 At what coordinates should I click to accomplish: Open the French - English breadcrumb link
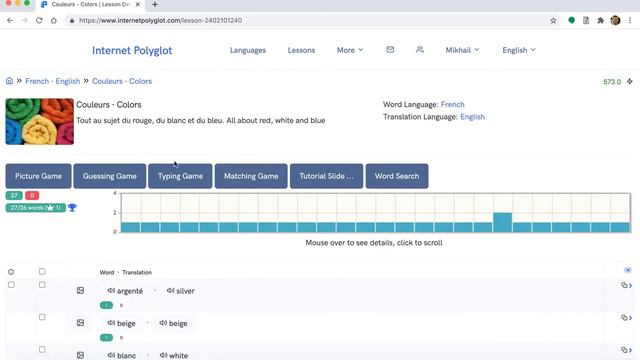click(53, 81)
